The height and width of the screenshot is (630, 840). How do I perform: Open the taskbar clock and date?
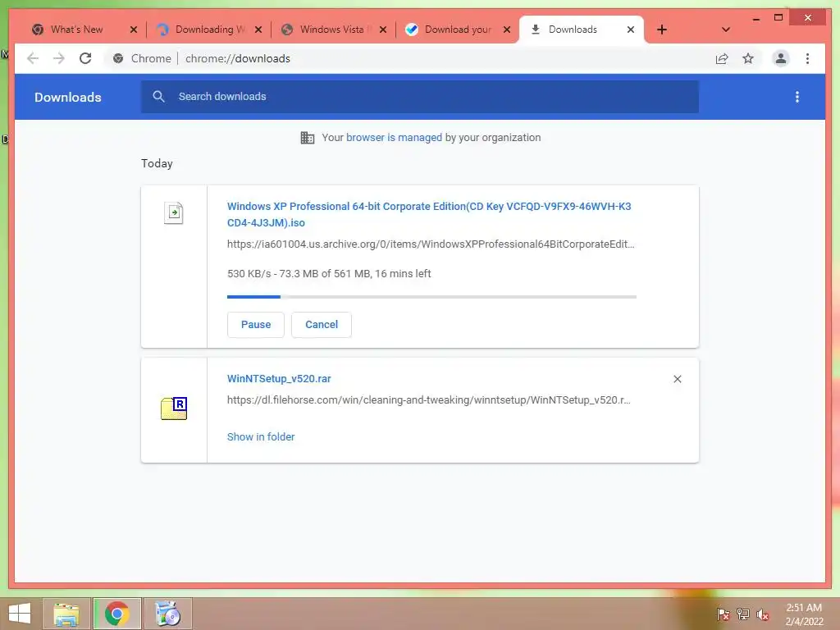click(804, 614)
